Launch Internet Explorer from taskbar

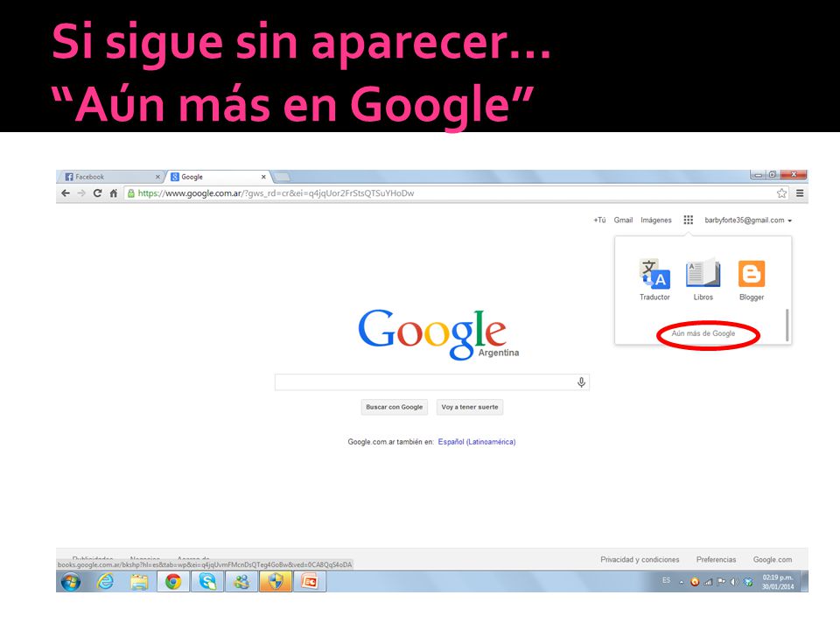coord(105,581)
